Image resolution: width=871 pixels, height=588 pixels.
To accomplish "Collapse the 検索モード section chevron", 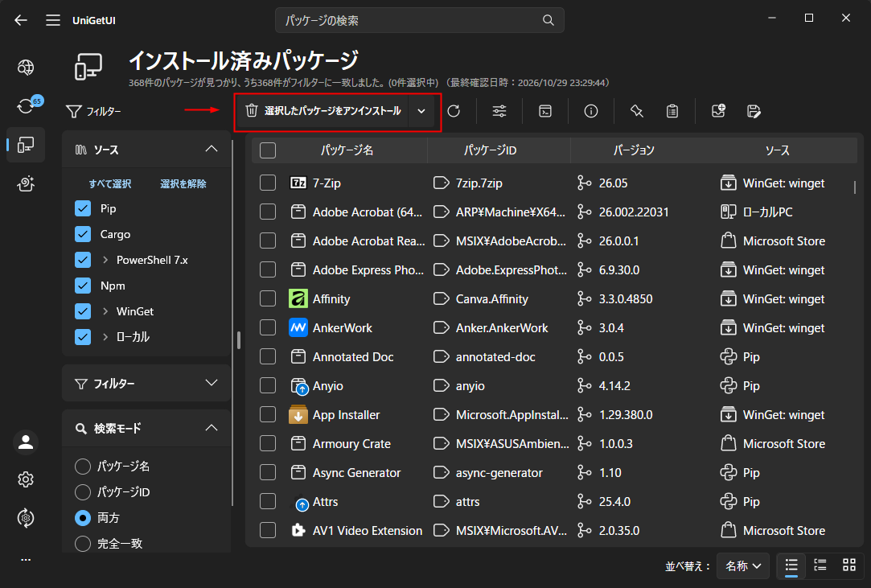I will [211, 428].
